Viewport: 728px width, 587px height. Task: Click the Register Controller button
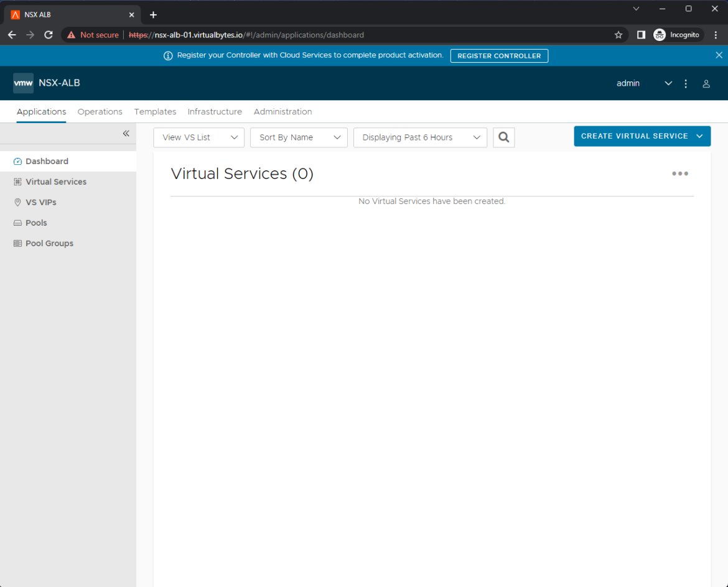coord(499,56)
